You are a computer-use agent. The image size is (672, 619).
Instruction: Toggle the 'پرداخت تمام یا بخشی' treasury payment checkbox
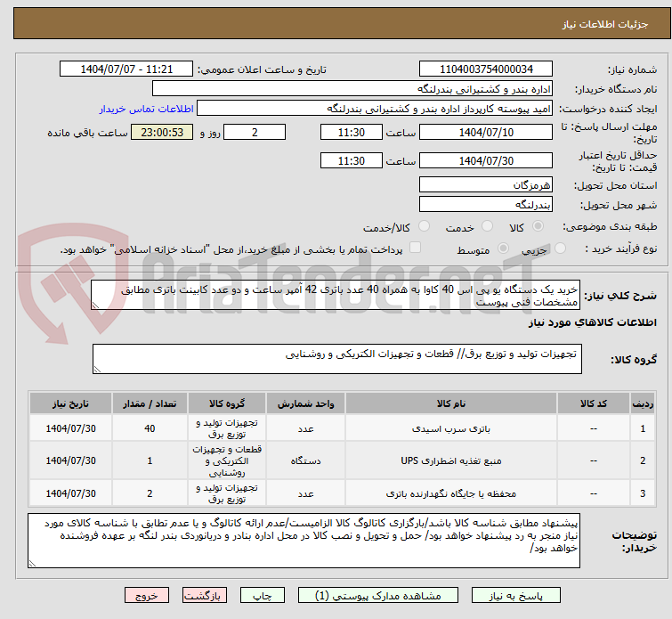(414, 248)
